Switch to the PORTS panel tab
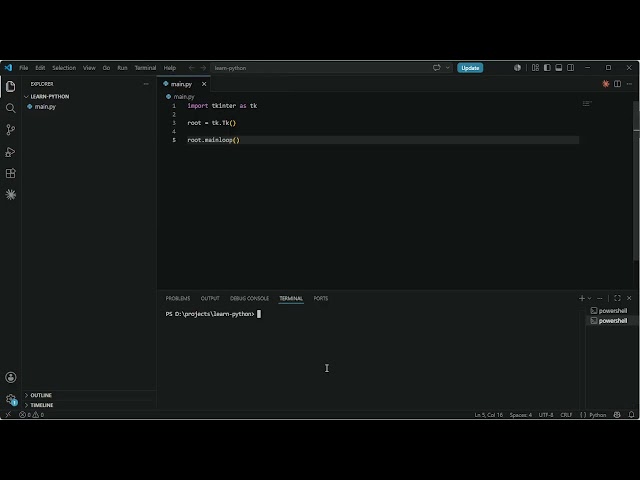The image size is (640, 480). tap(321, 298)
